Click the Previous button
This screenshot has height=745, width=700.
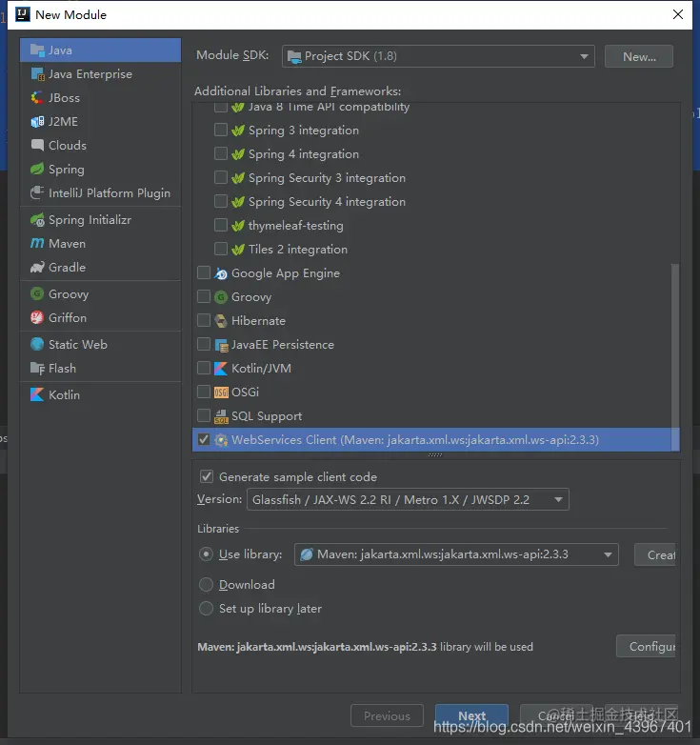point(387,715)
